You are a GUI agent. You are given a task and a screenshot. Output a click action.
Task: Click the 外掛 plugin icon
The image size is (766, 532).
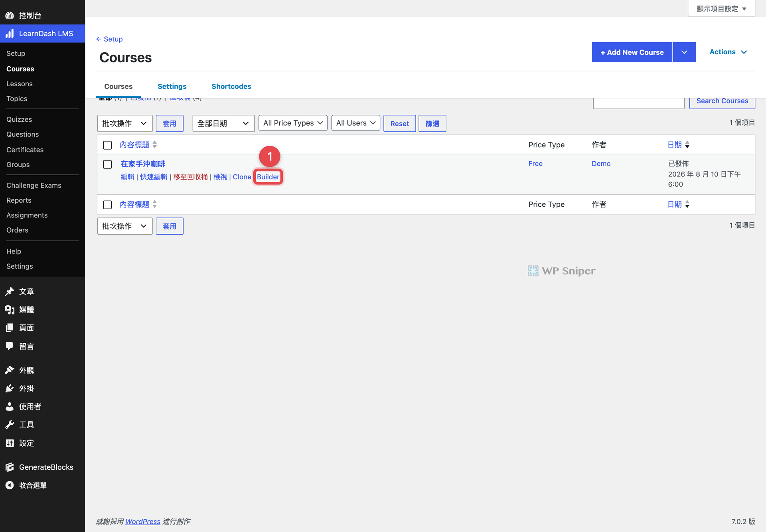pyautogui.click(x=10, y=388)
